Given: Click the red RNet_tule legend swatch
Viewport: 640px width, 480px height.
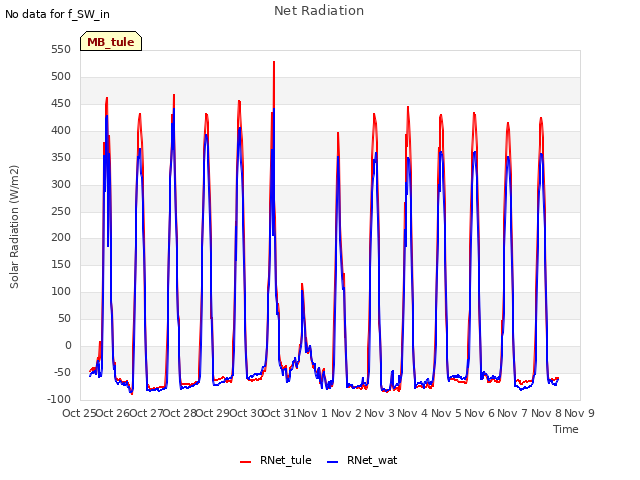Looking at the screenshot, I should pyautogui.click(x=245, y=462).
